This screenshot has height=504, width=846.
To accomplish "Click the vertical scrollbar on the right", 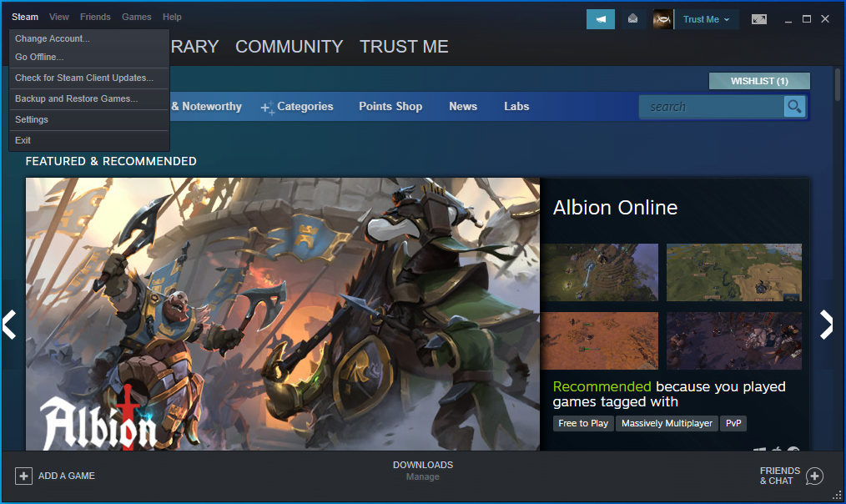I will tap(838, 83).
